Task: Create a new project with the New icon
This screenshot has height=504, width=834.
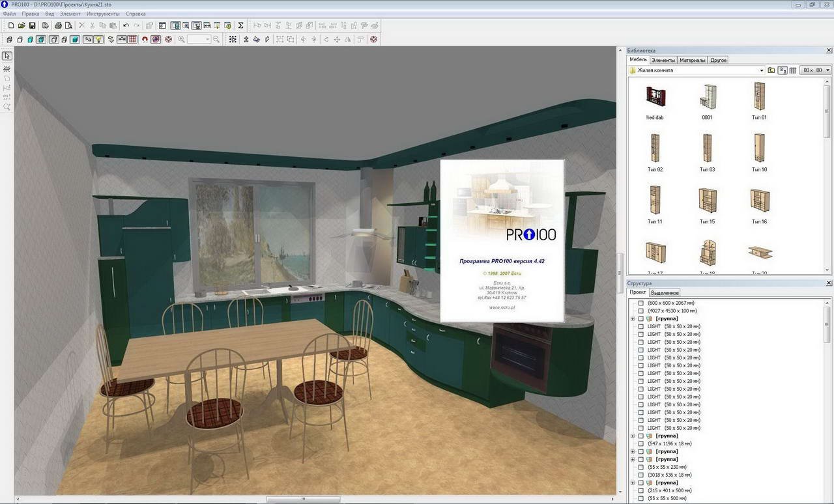Action: pos(11,25)
